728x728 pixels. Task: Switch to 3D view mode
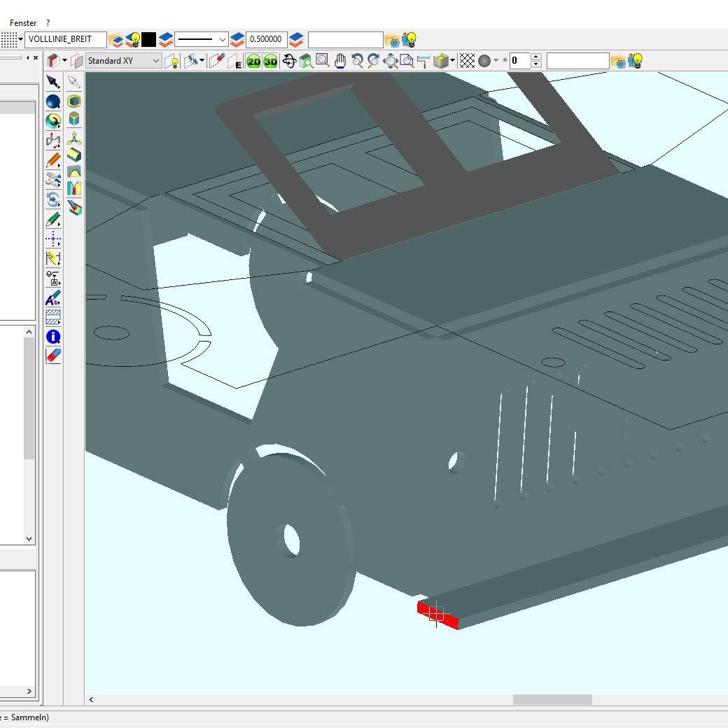(270, 62)
